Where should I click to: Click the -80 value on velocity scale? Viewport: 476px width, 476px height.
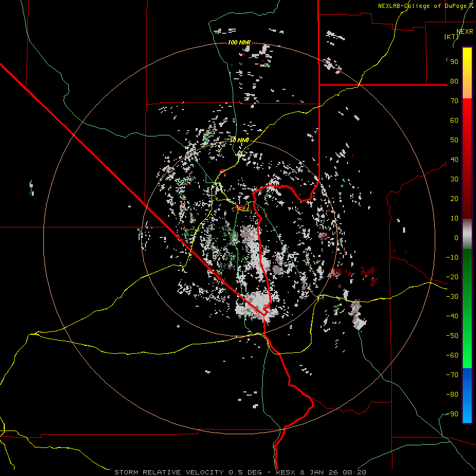[452, 395]
